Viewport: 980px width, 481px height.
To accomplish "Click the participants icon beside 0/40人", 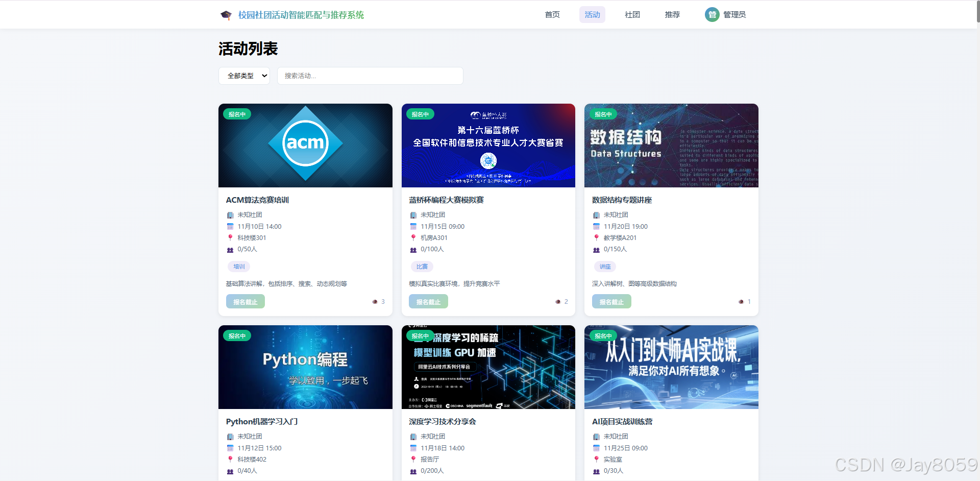I will (230, 471).
